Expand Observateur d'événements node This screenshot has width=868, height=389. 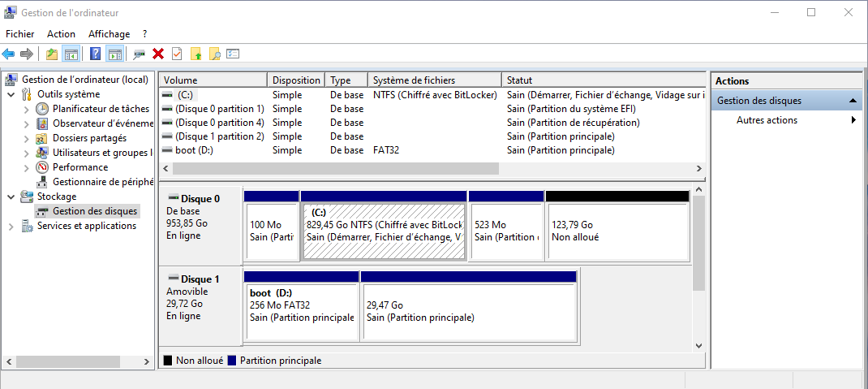pos(27,123)
